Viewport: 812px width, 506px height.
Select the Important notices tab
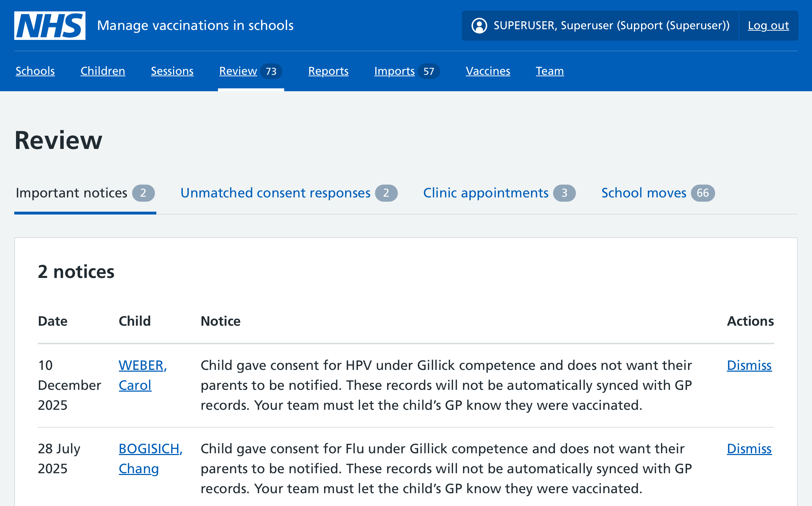tap(85, 193)
